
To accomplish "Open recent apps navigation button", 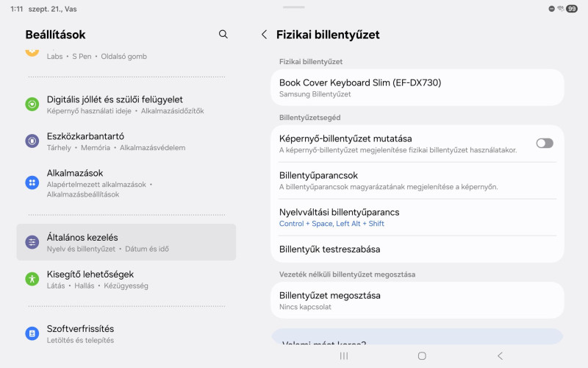I will tap(343, 355).
